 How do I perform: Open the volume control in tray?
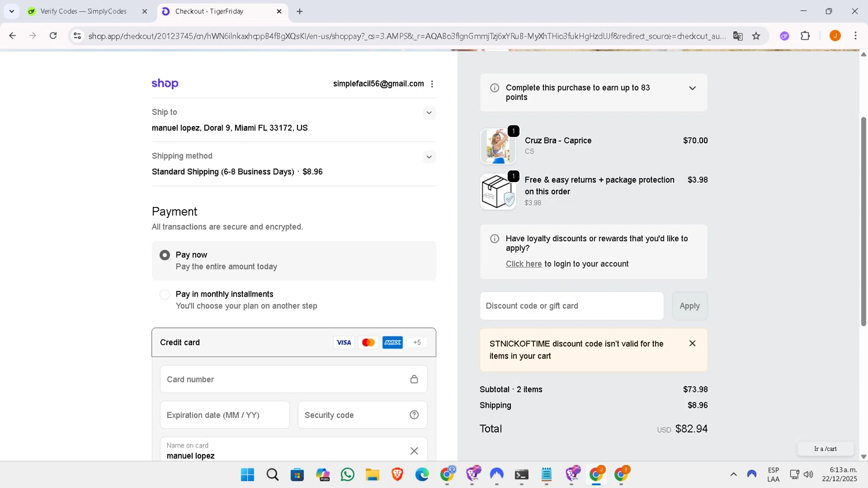pyautogui.click(x=808, y=474)
